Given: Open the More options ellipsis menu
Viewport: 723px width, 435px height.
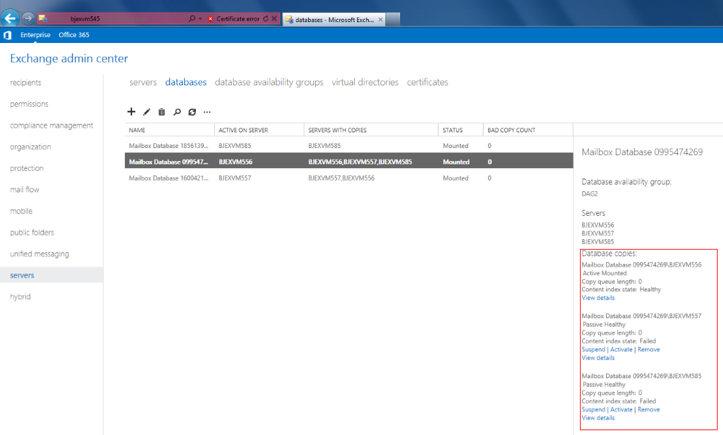Looking at the screenshot, I should (207, 112).
